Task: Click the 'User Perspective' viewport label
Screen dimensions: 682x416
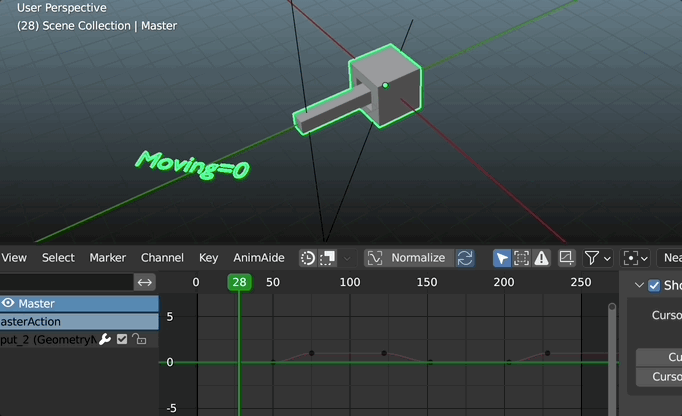Action: 61,8
